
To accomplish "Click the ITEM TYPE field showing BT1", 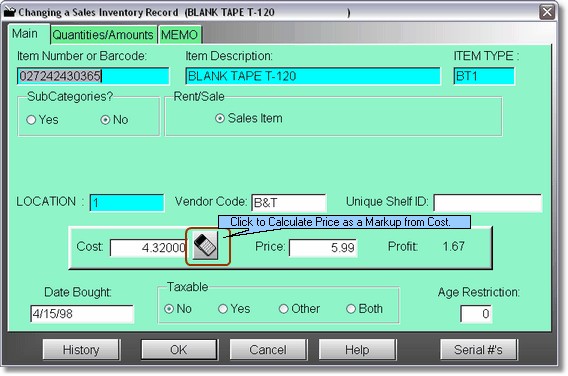I will 484,76.
